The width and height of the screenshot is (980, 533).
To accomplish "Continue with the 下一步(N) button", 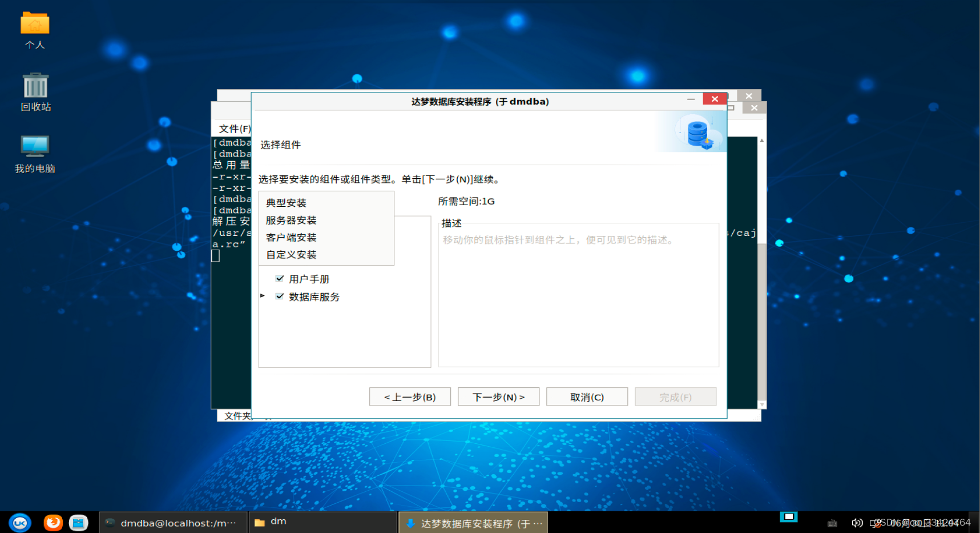I will [498, 396].
